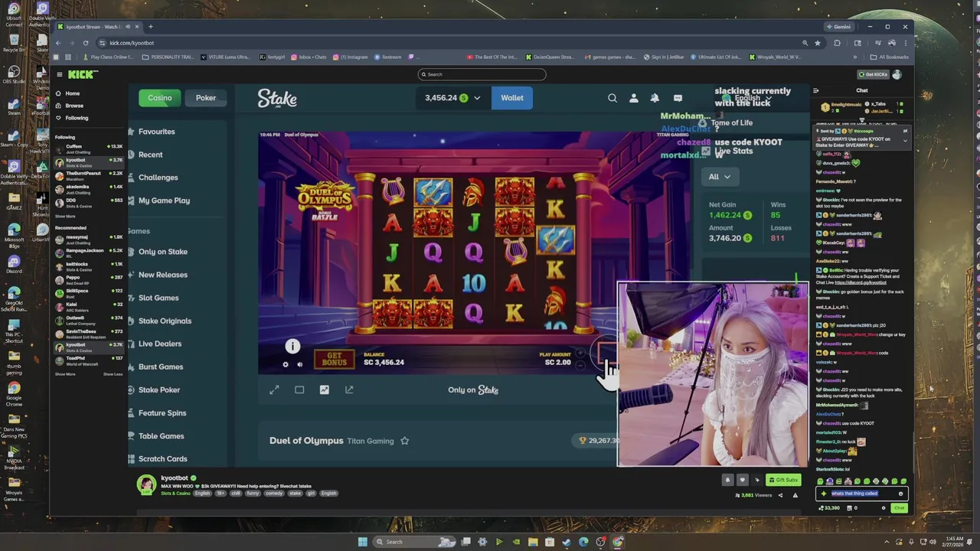
Task: Select Stake Originals category
Action: pyautogui.click(x=165, y=321)
